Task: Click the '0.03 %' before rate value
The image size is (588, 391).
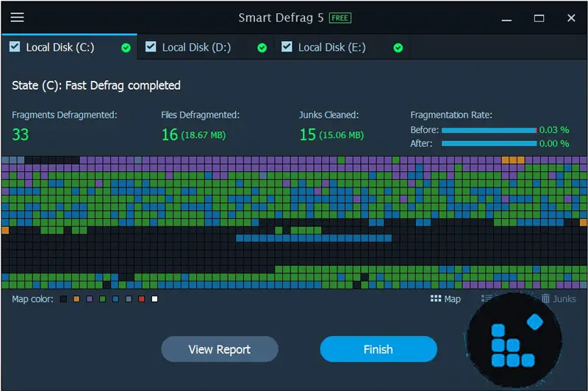Action: click(x=554, y=129)
